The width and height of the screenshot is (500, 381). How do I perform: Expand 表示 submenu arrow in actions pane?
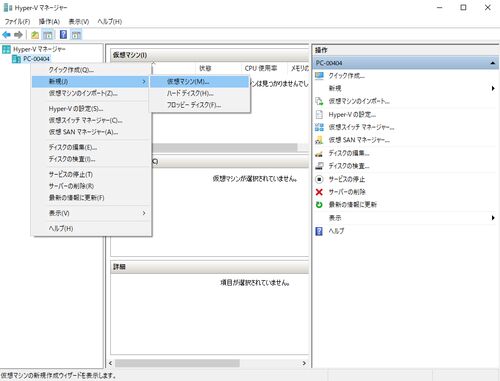point(493,218)
